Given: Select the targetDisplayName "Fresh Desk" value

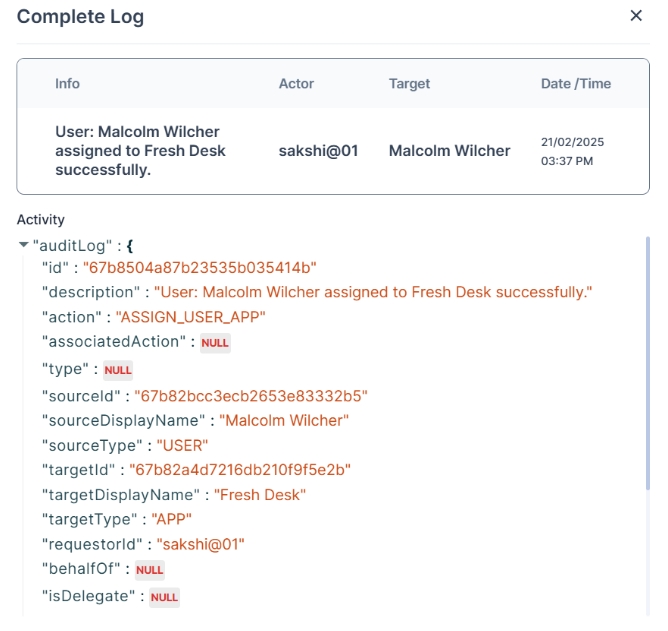Looking at the screenshot, I should click(x=260, y=495).
